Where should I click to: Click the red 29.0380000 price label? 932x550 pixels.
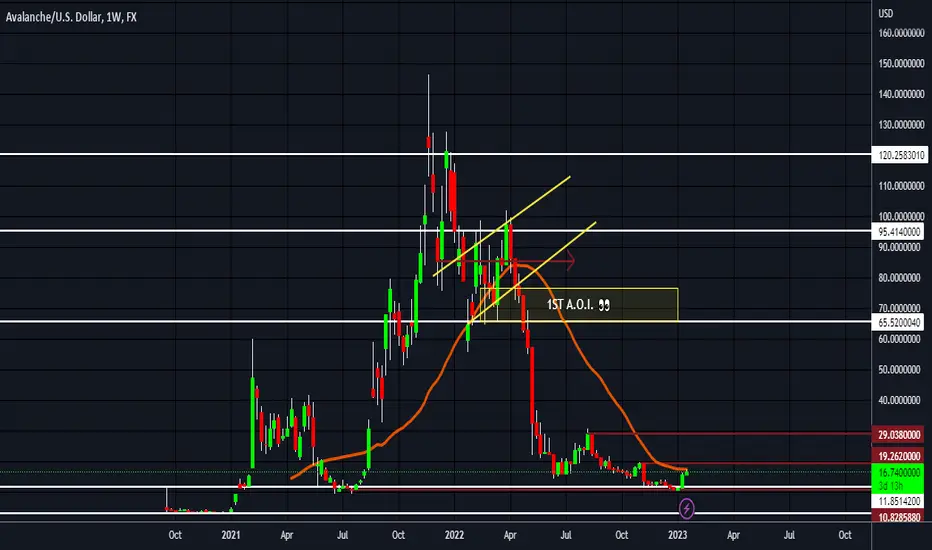[x=899, y=435]
